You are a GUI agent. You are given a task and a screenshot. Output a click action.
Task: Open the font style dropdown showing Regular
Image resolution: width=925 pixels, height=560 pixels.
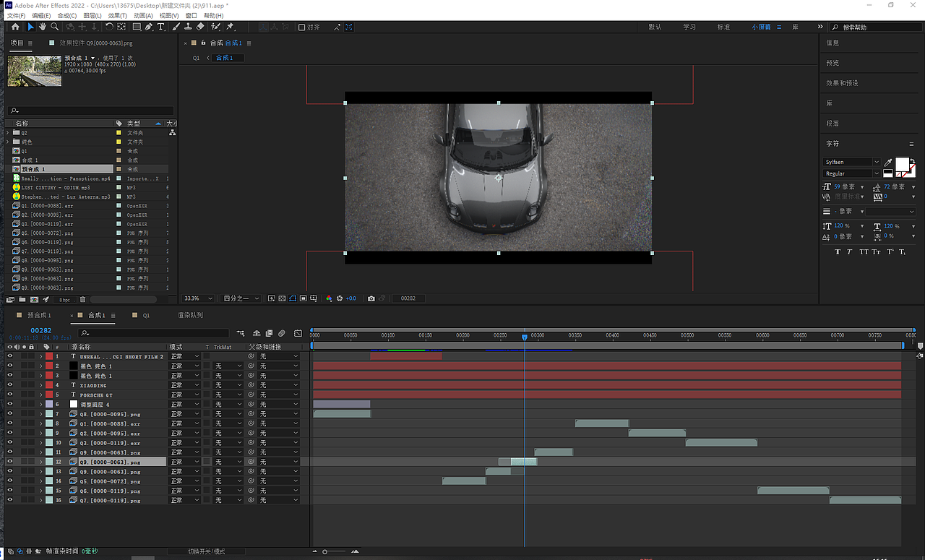(x=852, y=173)
